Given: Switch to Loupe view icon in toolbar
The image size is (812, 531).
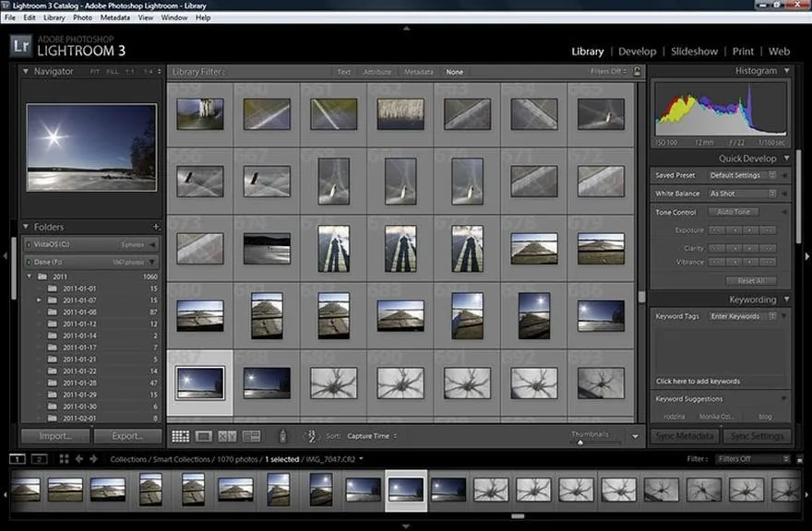Looking at the screenshot, I should 204,436.
